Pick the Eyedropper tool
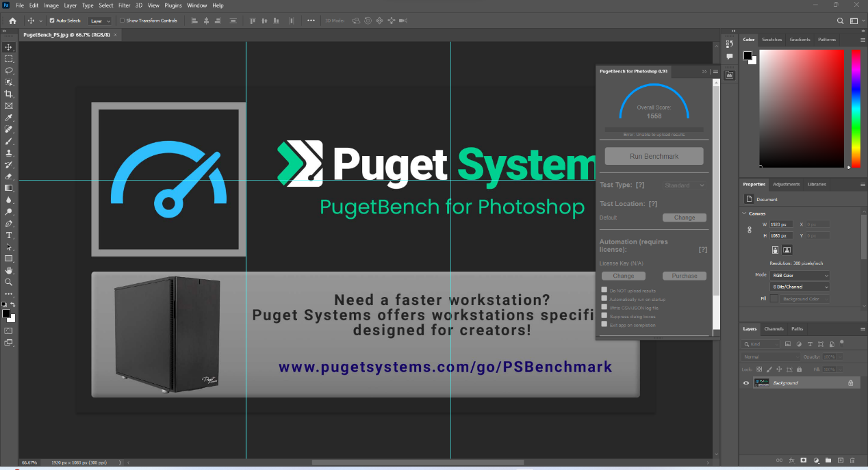The height and width of the screenshot is (470, 868). coord(9,118)
